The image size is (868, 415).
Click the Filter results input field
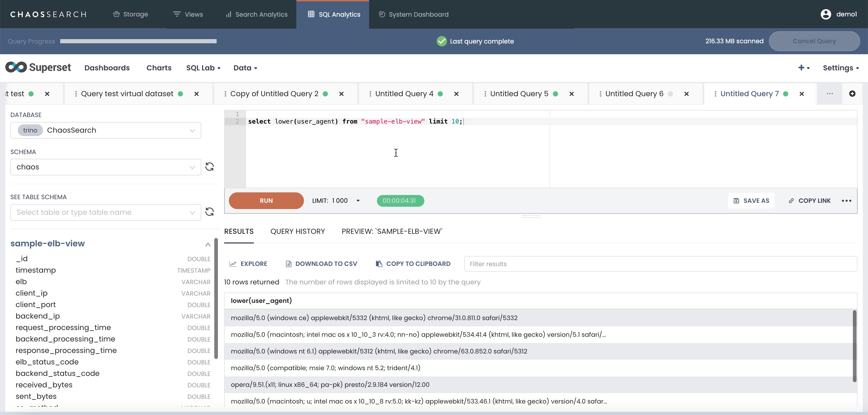pyautogui.click(x=660, y=264)
